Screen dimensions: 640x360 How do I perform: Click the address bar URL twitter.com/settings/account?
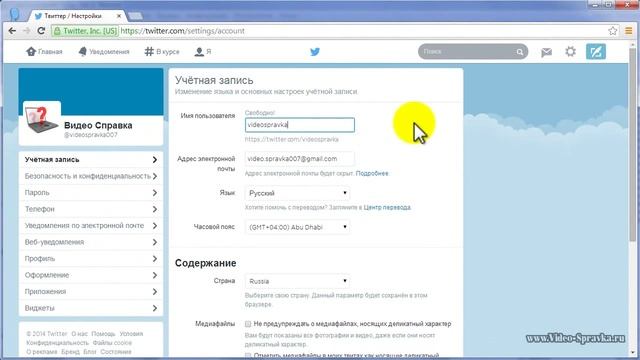point(182,31)
